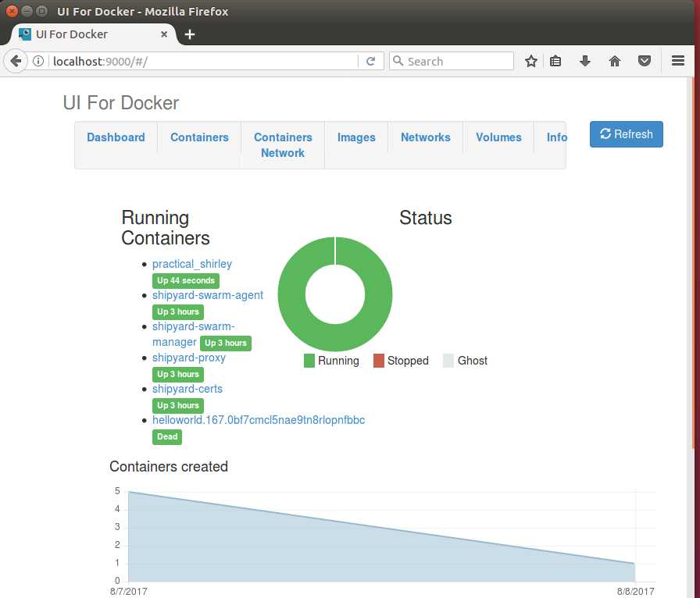Bookmark this page with the star icon

[530, 61]
